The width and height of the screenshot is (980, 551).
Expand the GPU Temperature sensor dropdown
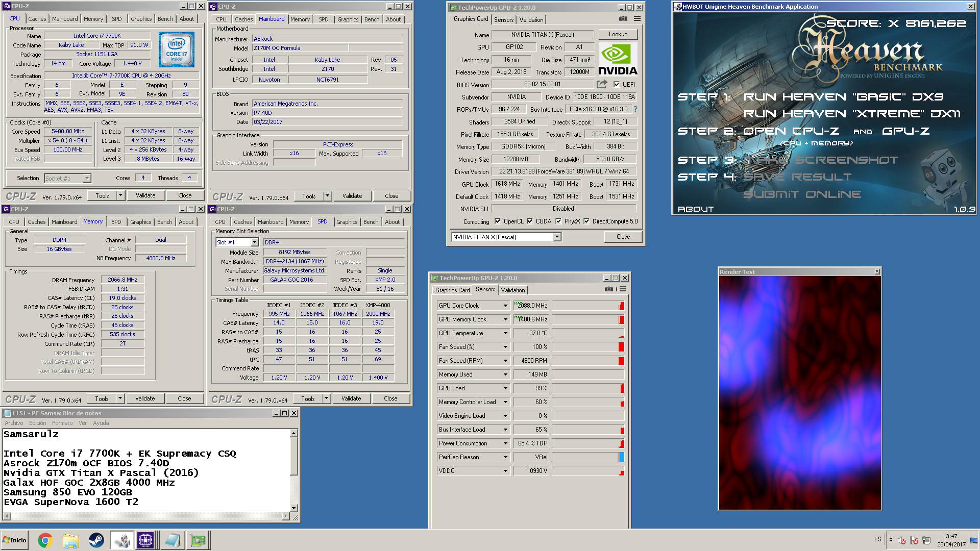click(505, 333)
